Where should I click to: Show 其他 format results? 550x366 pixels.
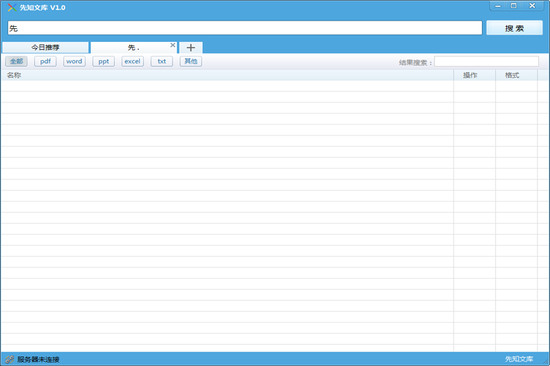(x=191, y=61)
